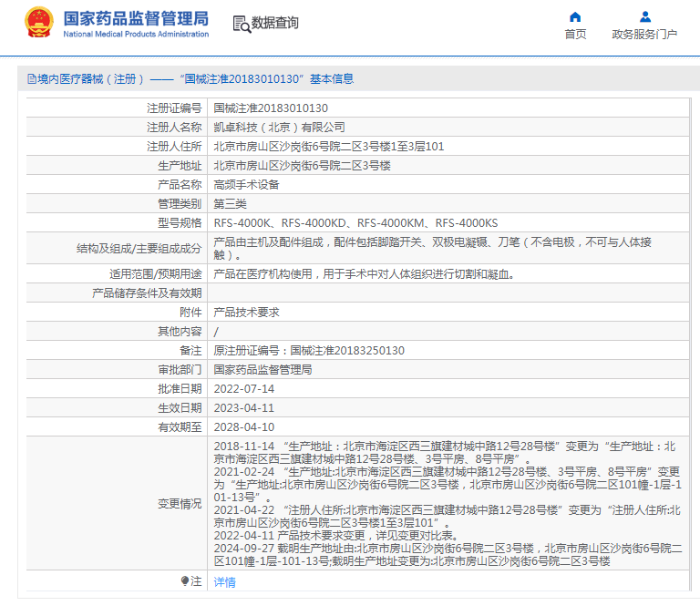Screen dimensions: 700x606
Task: Click the 管理类别 row label
Action: click(x=180, y=204)
